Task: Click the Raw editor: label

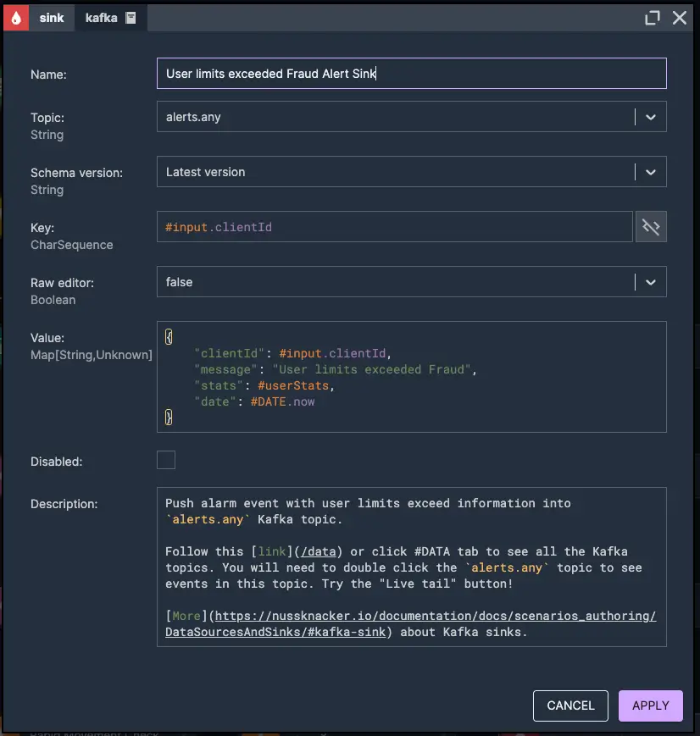Action: 62,283
